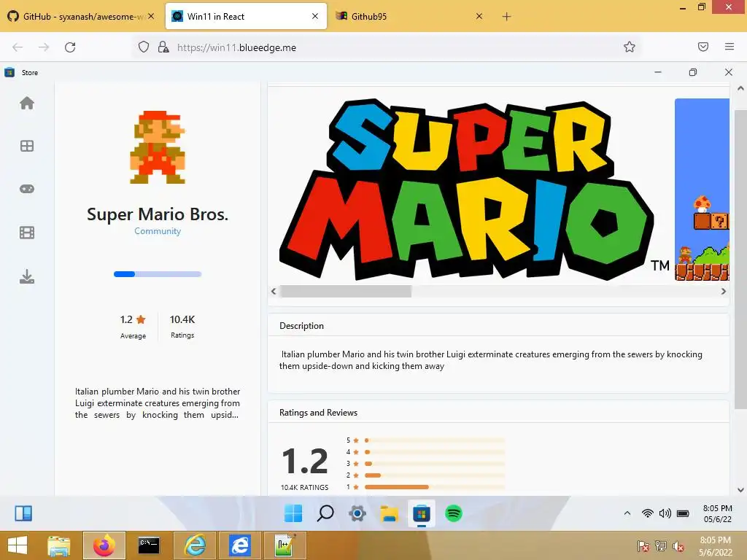Click the speaker volume icon in the Win11 tray
Screen dimensions: 747x560
click(665, 513)
